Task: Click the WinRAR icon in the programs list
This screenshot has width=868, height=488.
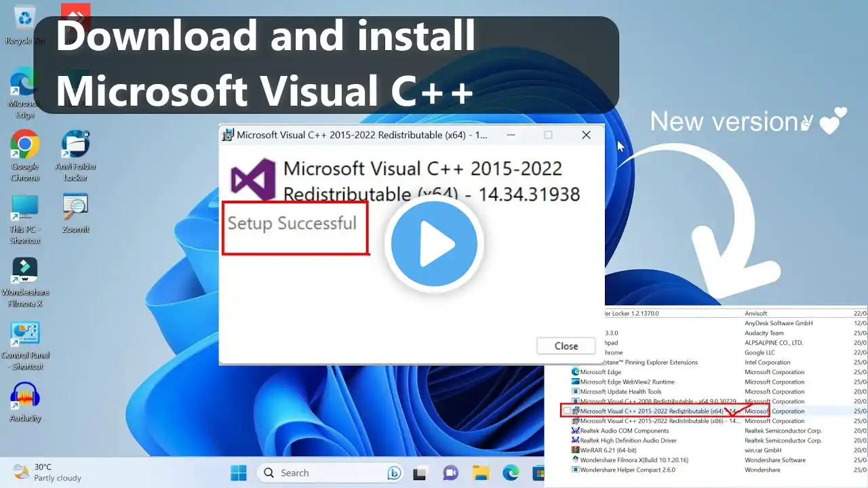Action: tap(576, 450)
